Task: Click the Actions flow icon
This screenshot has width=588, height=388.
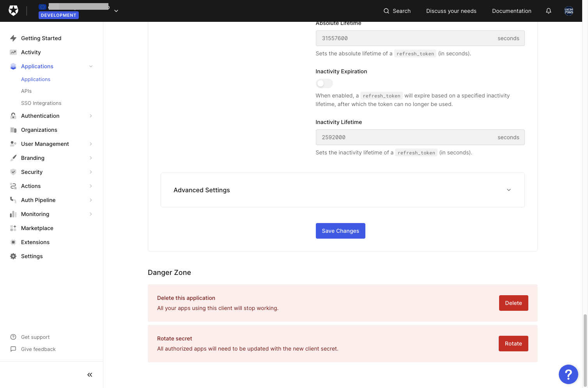Action: point(13,186)
